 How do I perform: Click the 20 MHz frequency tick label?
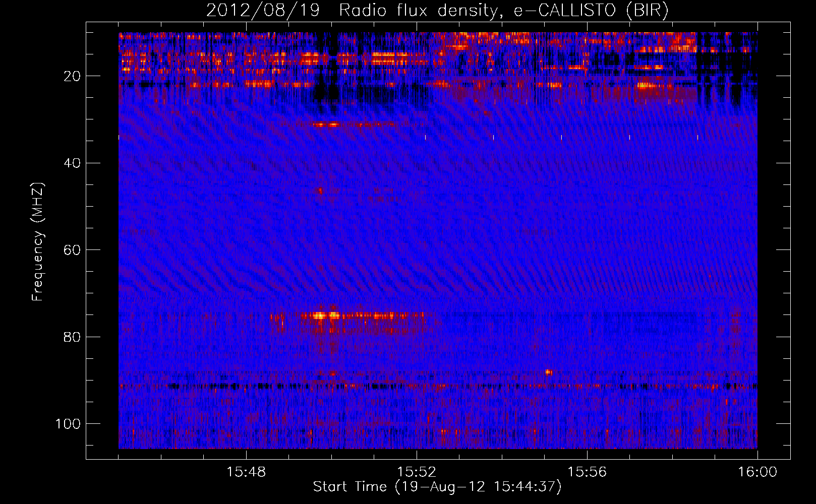(x=72, y=76)
